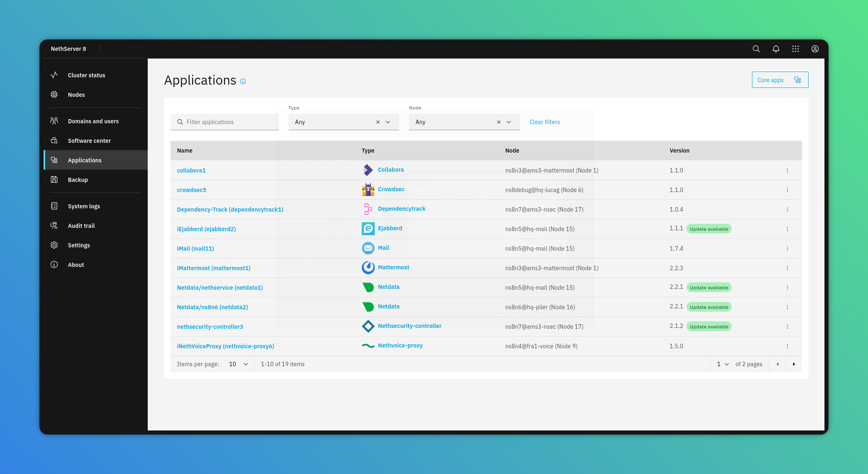The height and width of the screenshot is (474, 868).
Task: Go to Software center in the sidebar
Action: click(89, 141)
